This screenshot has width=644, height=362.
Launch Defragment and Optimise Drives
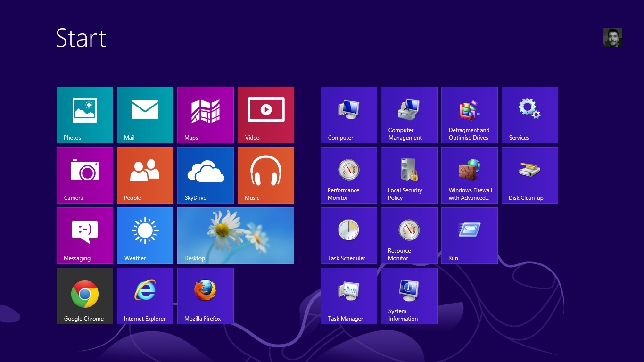pos(469,115)
